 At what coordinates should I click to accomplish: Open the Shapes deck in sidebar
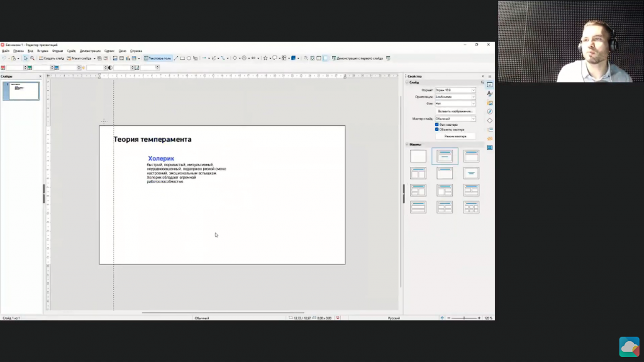[489, 120]
